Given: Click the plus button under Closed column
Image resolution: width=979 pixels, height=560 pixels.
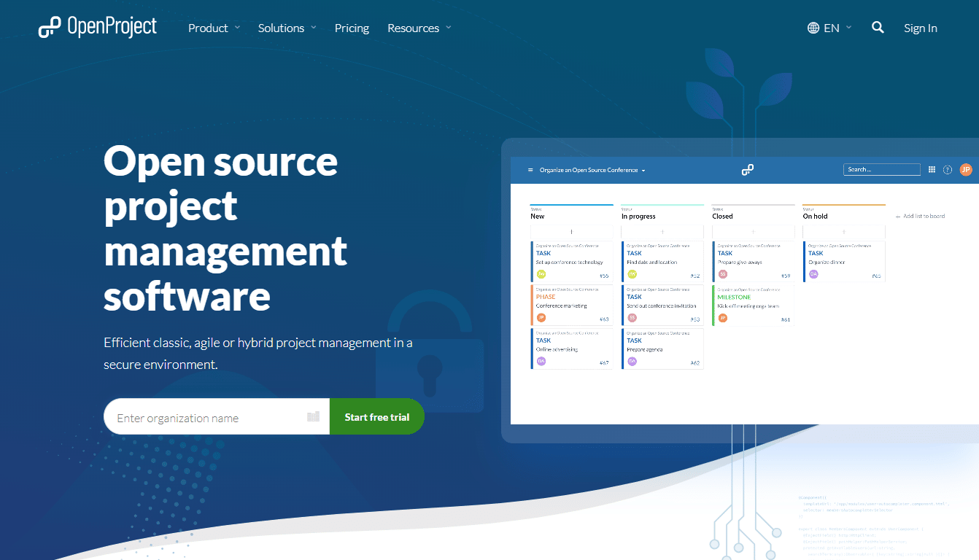Looking at the screenshot, I should [x=754, y=232].
